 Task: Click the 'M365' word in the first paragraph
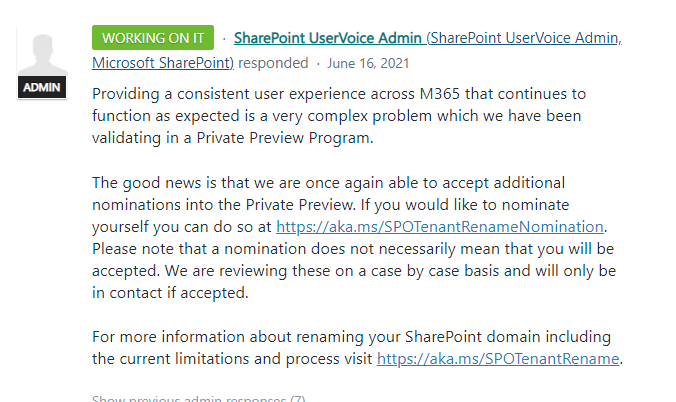[440, 94]
